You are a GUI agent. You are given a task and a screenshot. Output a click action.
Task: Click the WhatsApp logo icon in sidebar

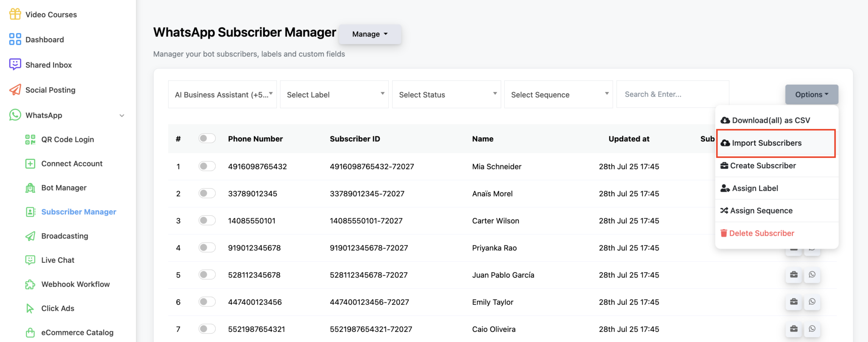point(15,115)
